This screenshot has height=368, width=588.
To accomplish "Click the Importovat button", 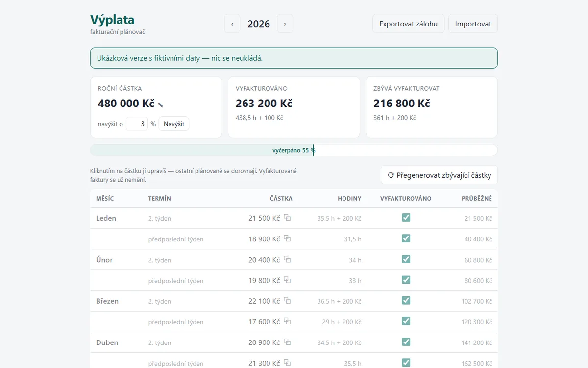I will tap(473, 24).
